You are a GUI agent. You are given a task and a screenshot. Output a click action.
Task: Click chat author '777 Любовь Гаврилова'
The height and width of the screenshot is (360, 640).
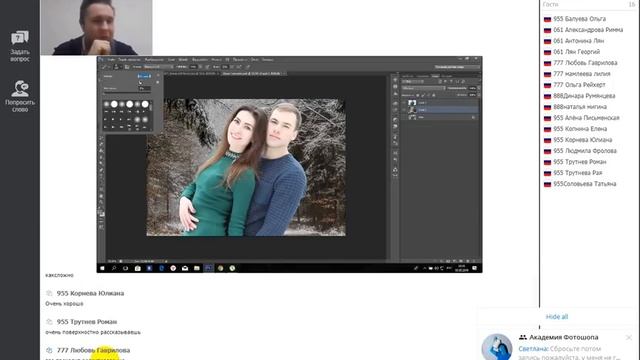pos(93,350)
